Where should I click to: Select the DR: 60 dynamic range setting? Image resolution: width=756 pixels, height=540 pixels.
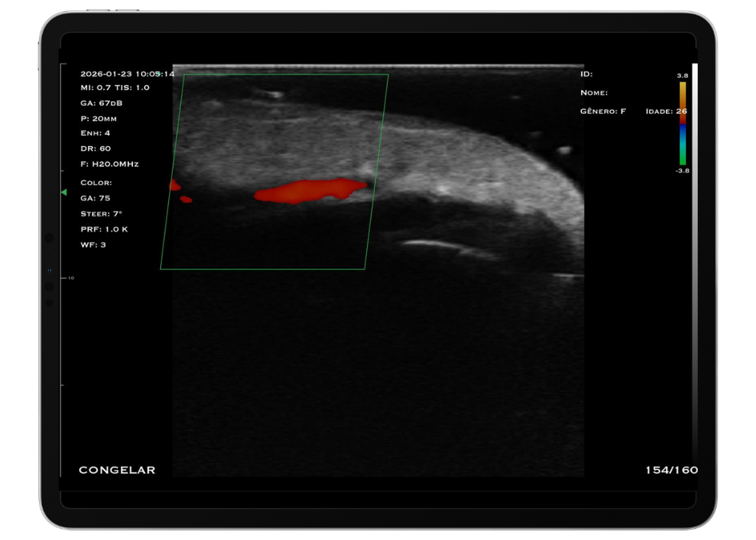click(x=95, y=148)
